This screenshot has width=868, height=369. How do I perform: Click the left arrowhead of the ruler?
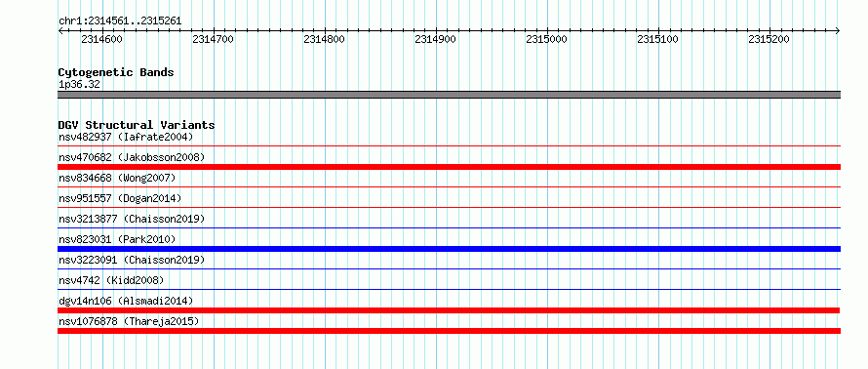pyautogui.click(x=60, y=31)
